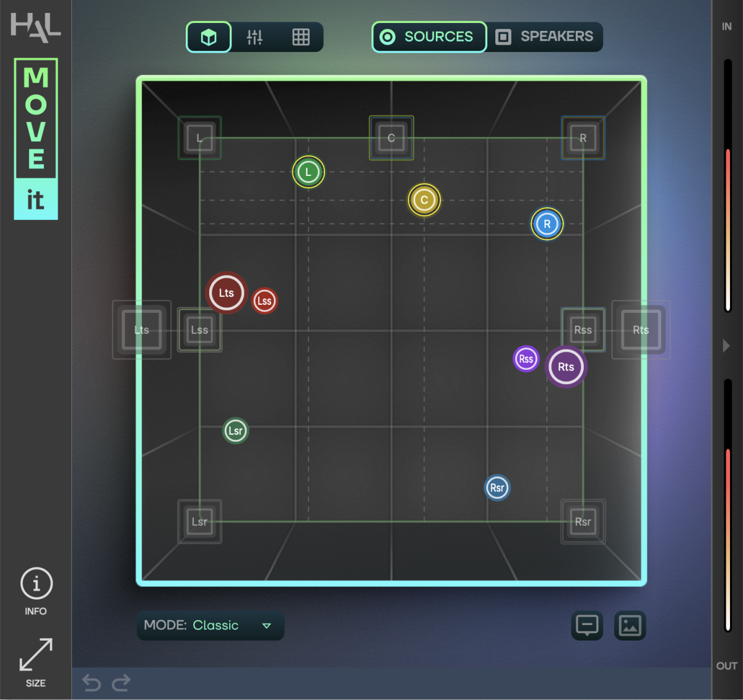Screen dimensions: 743x700
Task: Click the Rts speaker box
Action: pyautogui.click(x=641, y=330)
